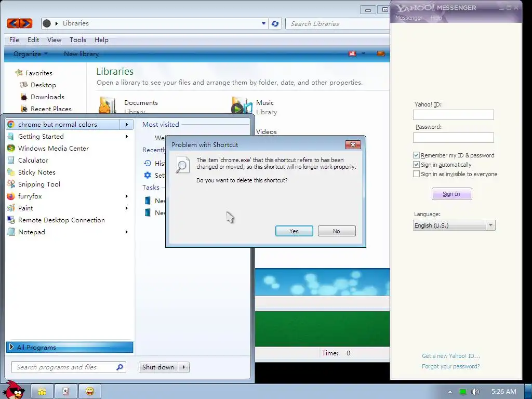
Task: Click the search magnifier in the Start menu
Action: (119, 367)
